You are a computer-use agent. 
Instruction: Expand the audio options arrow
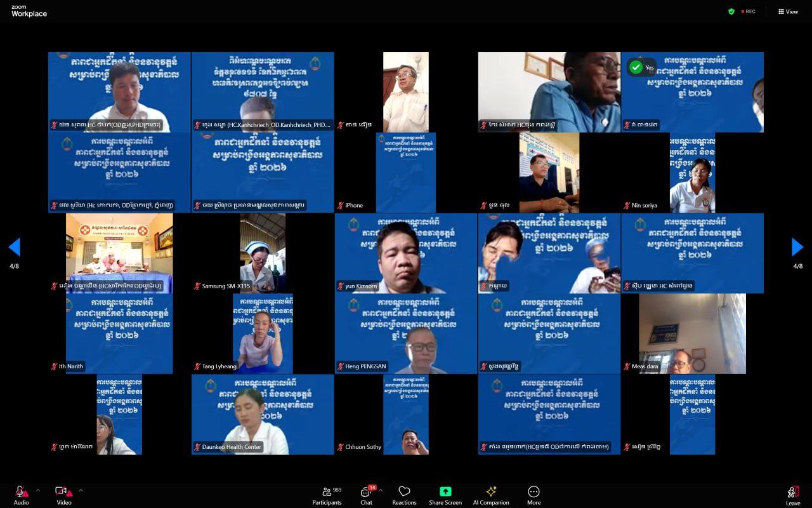coord(37,490)
